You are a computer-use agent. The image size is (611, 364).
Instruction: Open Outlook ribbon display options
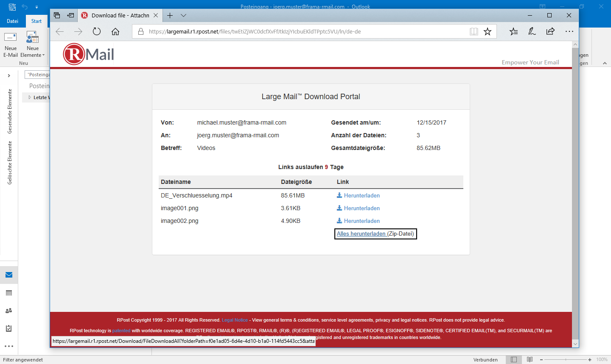click(x=542, y=7)
